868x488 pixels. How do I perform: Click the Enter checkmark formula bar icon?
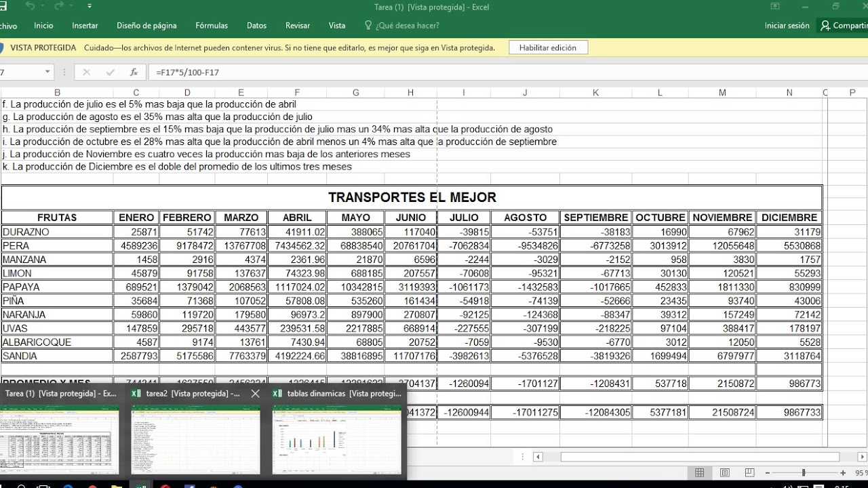[110, 72]
